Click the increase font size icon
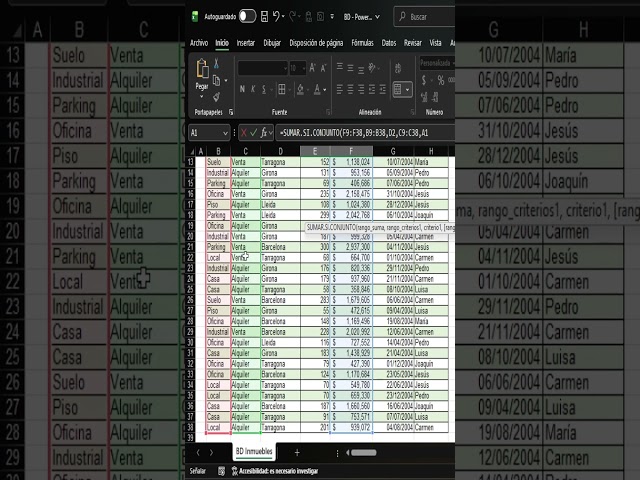Viewport: 640px width, 480px height. point(312,68)
